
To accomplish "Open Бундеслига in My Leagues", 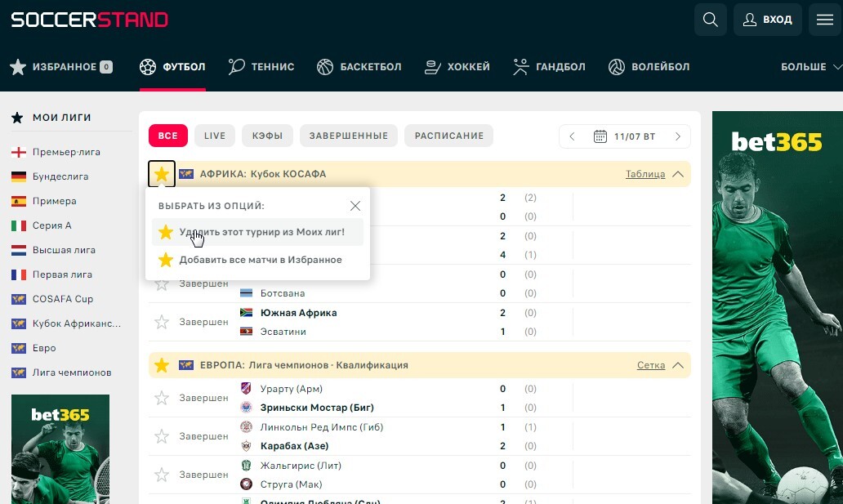I will click(60, 176).
